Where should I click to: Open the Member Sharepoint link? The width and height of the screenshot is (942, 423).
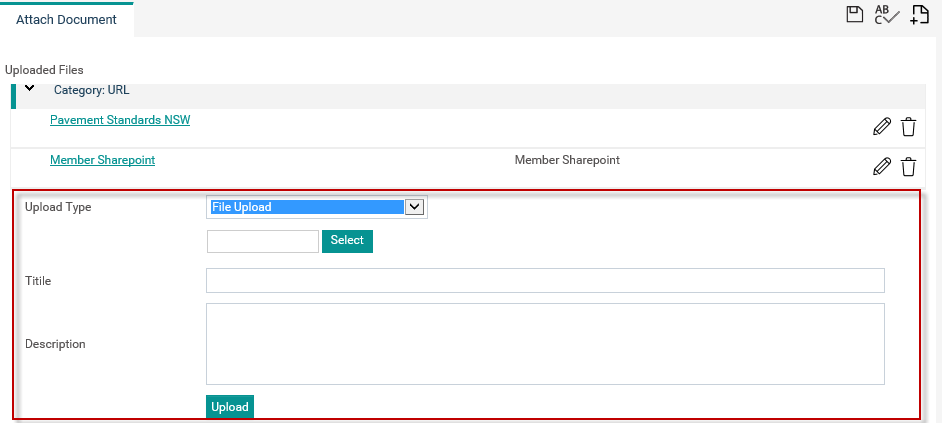point(103,160)
